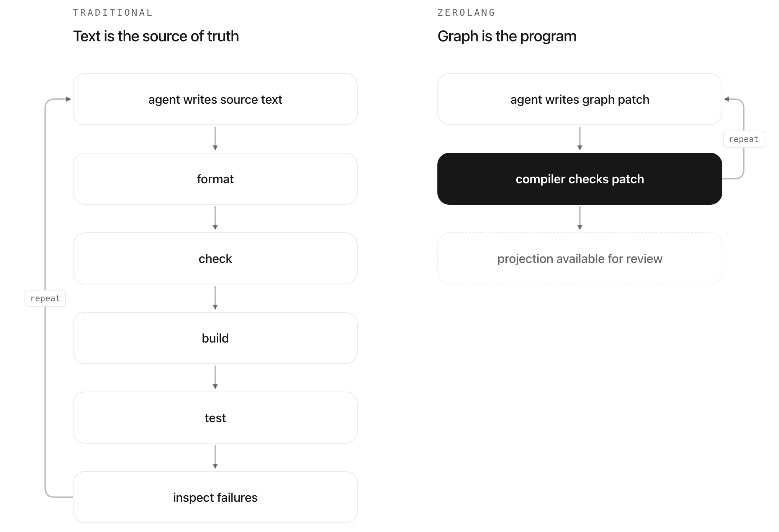
Task: Click the arrow between check and build
Action: point(215,298)
